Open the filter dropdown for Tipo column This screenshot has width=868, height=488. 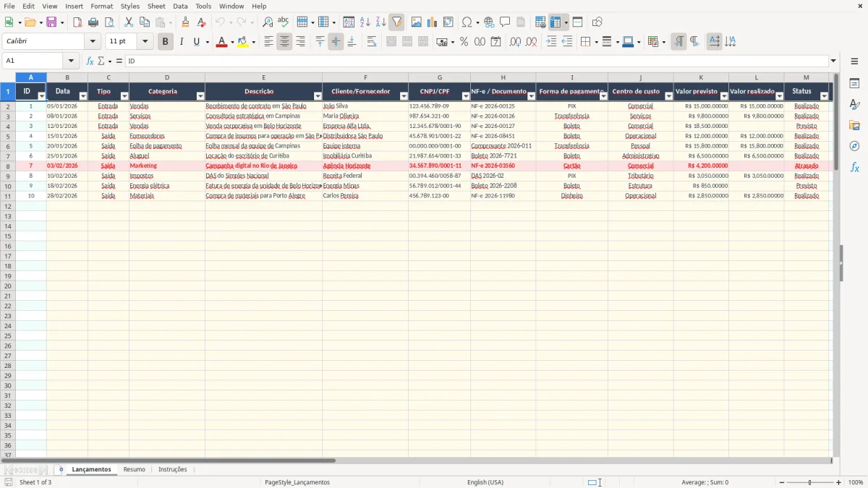(x=124, y=96)
